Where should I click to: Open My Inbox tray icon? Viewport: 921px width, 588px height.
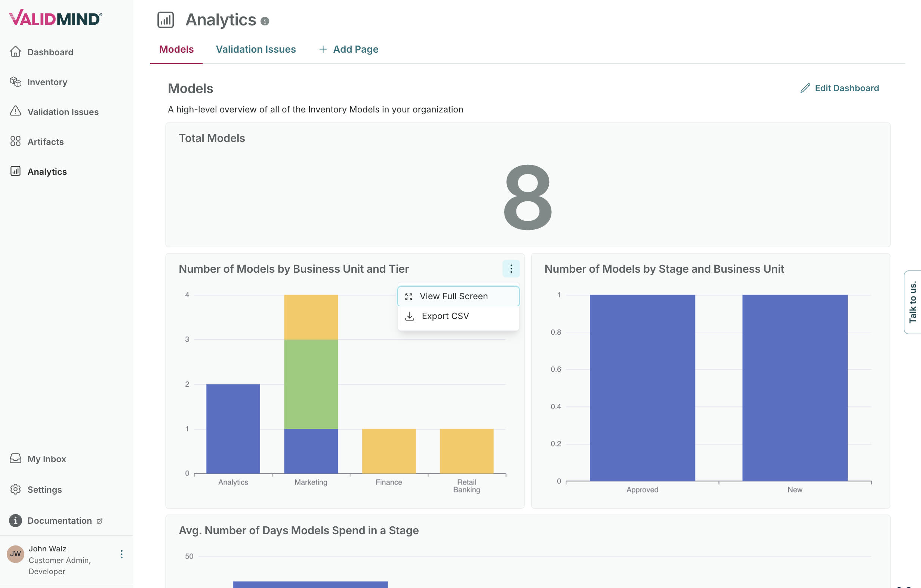[x=15, y=458]
